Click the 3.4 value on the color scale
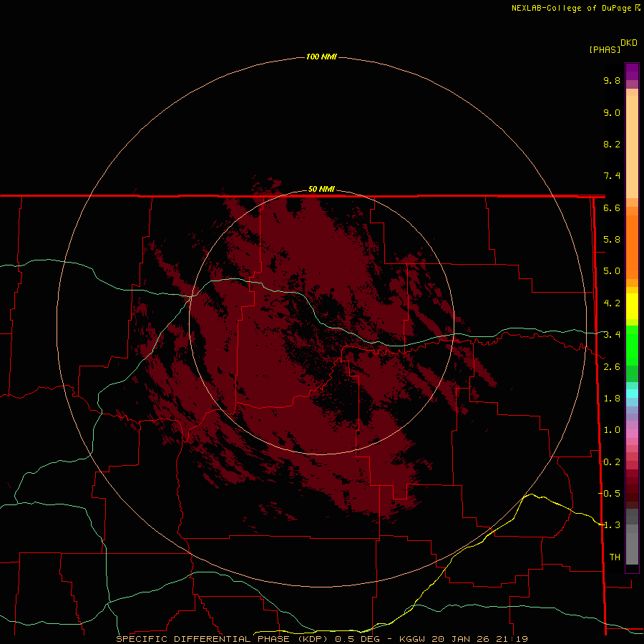The height and width of the screenshot is (644, 644). coord(612,335)
